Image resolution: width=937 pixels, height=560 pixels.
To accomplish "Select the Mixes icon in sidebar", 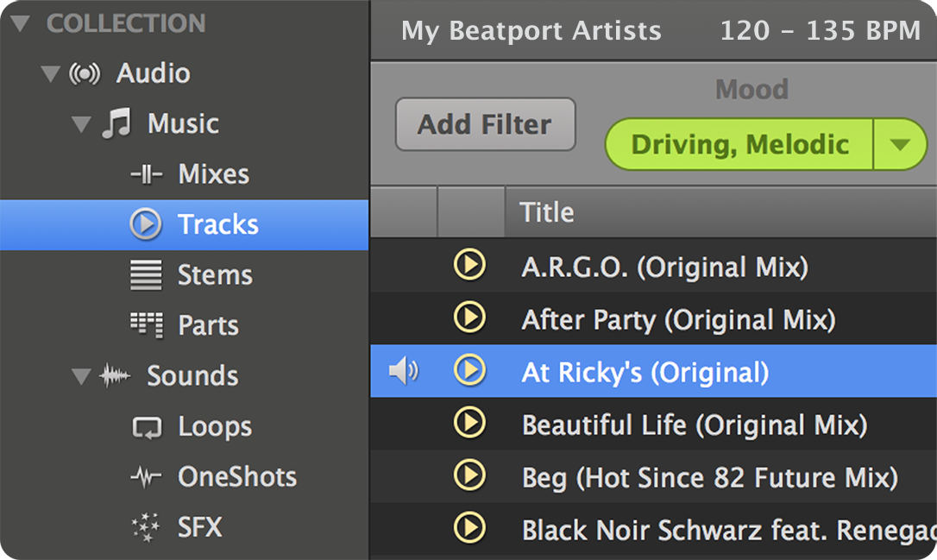I will [x=147, y=174].
